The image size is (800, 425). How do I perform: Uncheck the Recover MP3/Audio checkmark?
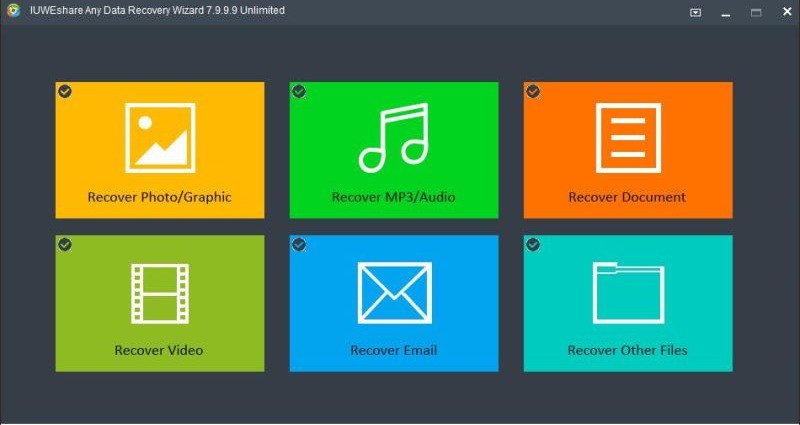(x=299, y=91)
